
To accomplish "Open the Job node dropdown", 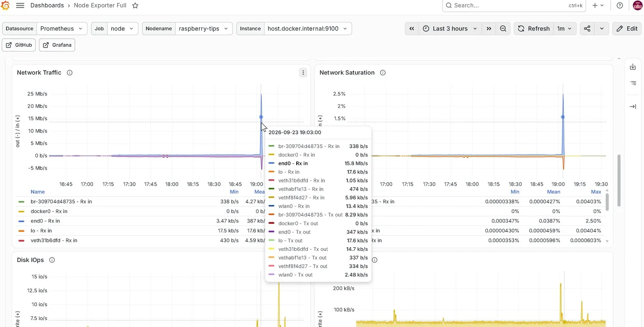I will tap(123, 29).
